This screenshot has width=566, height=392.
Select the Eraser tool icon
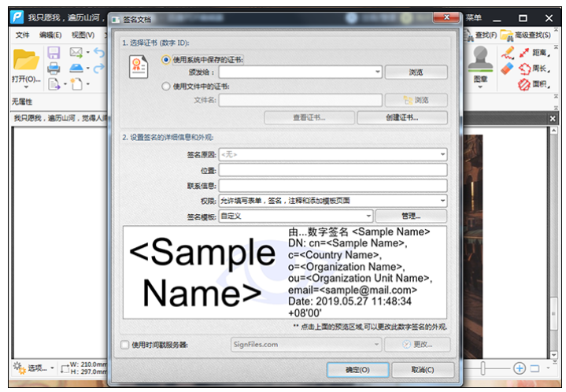507,68
